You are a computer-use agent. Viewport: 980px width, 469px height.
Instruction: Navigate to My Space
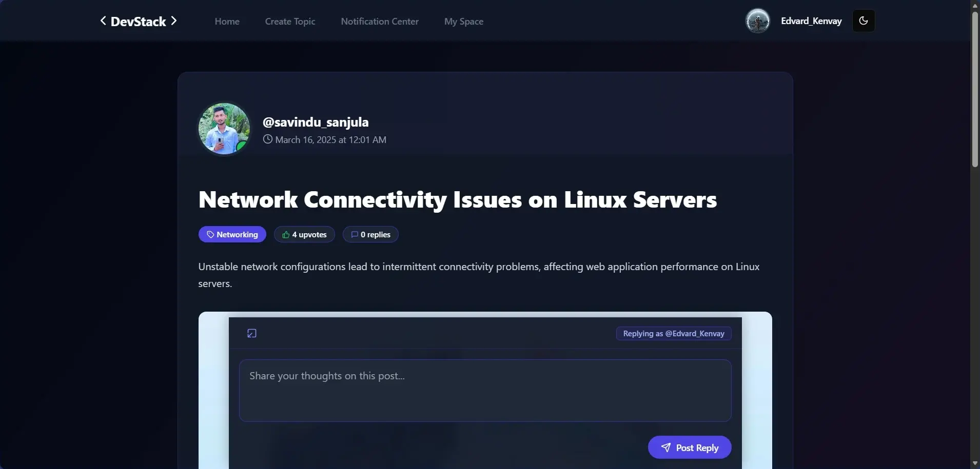point(464,22)
